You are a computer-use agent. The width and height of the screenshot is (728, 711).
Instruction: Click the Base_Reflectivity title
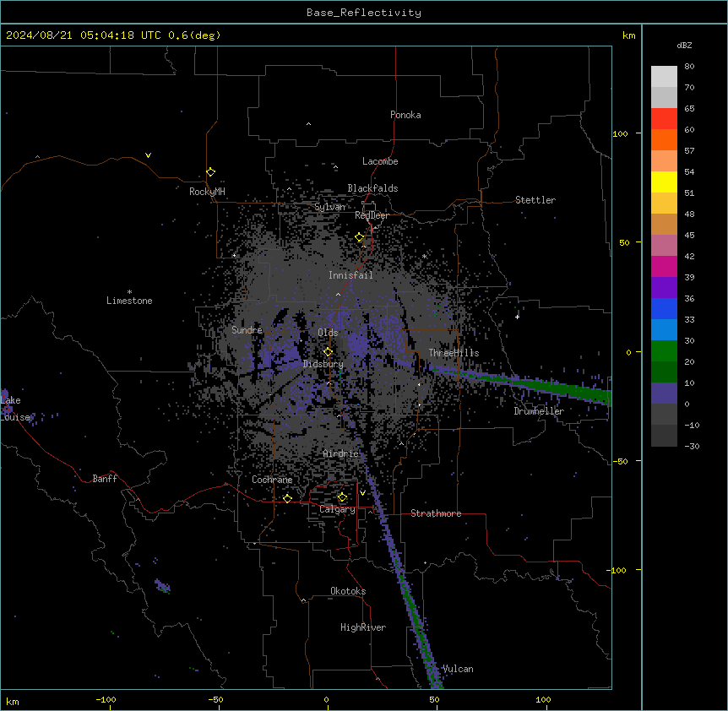coord(364,13)
